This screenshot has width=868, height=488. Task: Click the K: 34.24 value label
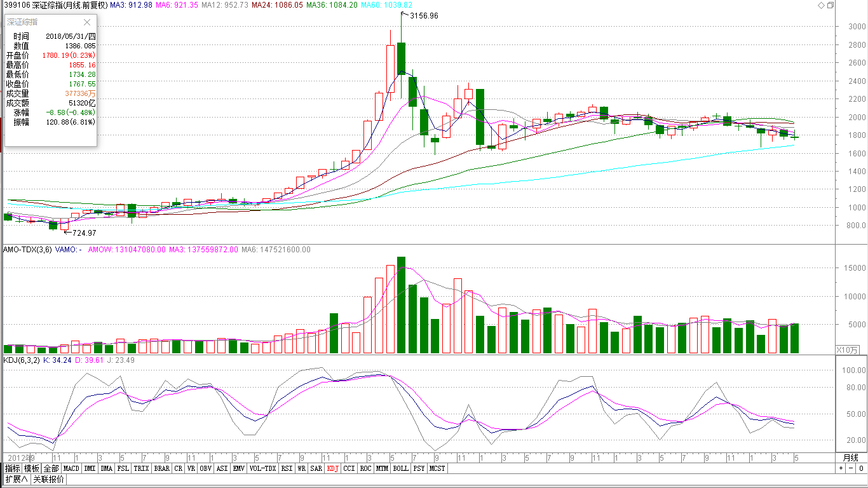click(57, 360)
